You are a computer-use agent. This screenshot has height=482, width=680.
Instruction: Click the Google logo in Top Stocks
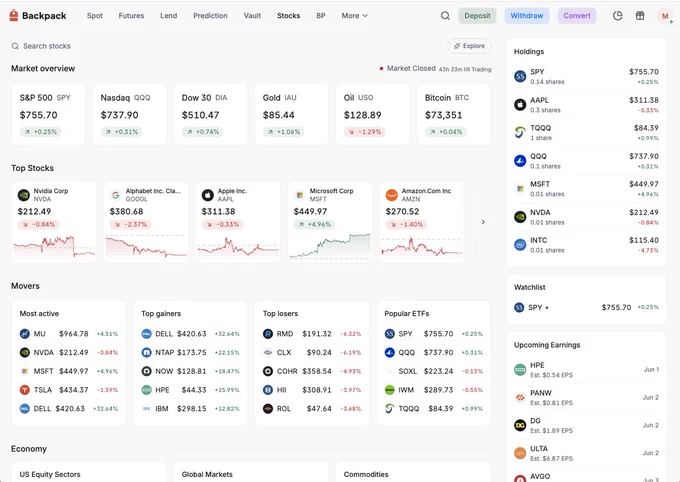pyautogui.click(x=116, y=195)
